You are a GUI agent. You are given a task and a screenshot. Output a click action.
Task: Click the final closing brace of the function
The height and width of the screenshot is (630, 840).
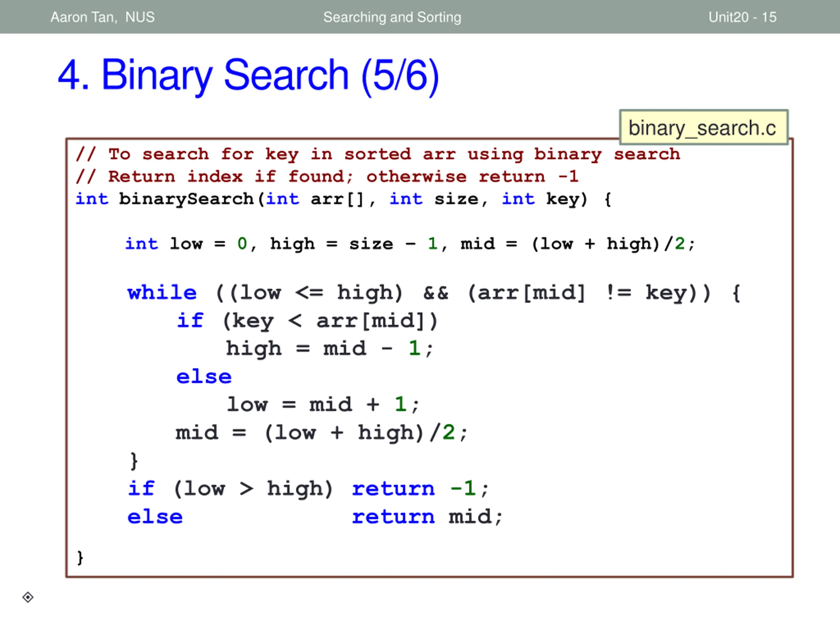(x=80, y=557)
